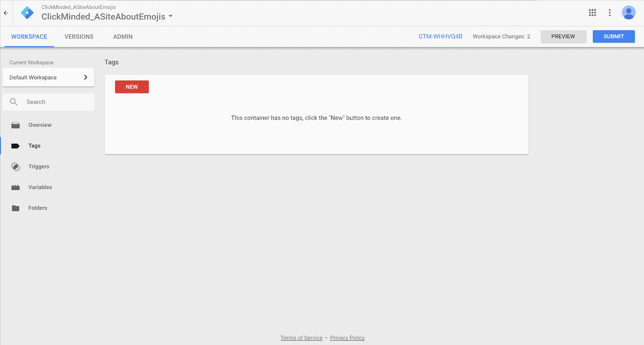Click the red New tag button
The image size is (644, 345).
(x=132, y=87)
